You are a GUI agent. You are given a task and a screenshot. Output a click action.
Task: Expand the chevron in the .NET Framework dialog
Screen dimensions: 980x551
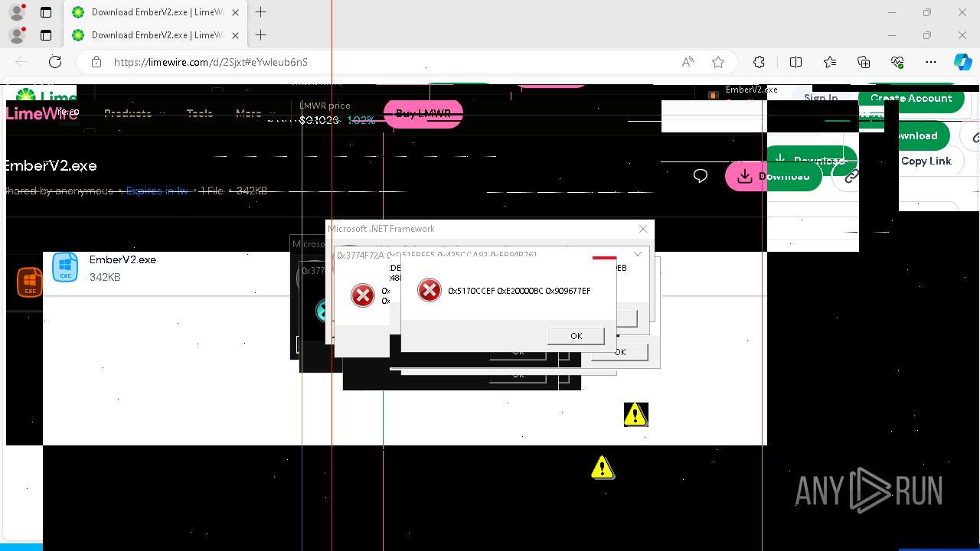coord(638,254)
